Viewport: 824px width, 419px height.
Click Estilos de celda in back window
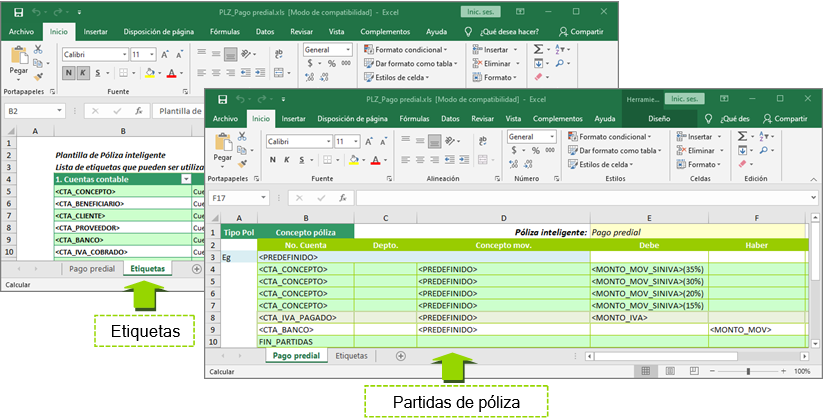(397, 77)
